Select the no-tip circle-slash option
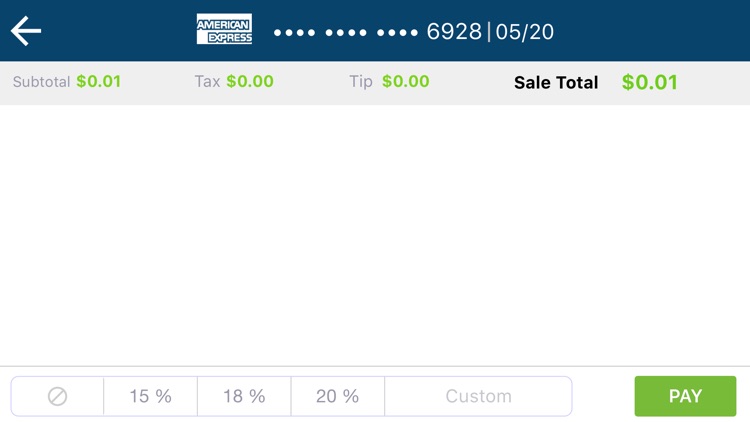This screenshot has height=422, width=750. pos(57,396)
